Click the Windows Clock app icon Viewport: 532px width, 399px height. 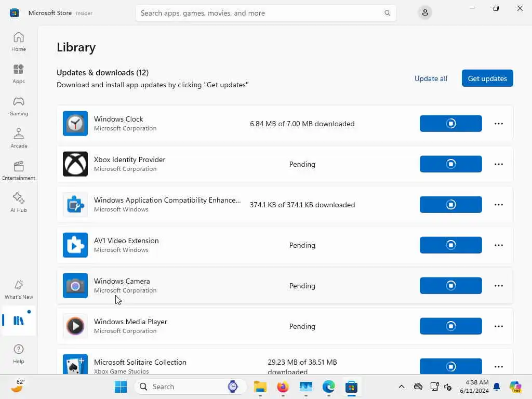point(75,124)
